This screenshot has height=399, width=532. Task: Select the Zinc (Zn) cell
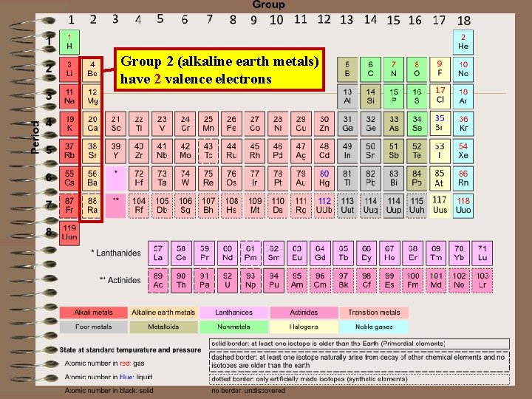tap(324, 124)
